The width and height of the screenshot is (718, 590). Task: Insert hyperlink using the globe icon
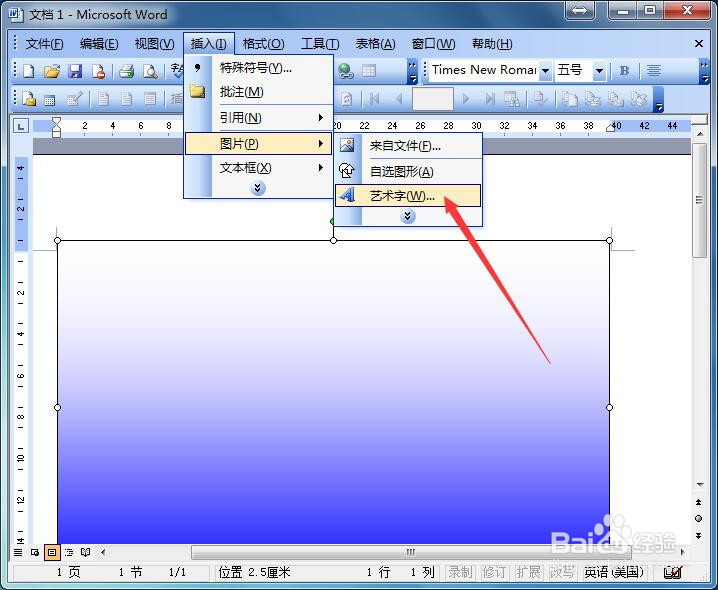pyautogui.click(x=346, y=71)
